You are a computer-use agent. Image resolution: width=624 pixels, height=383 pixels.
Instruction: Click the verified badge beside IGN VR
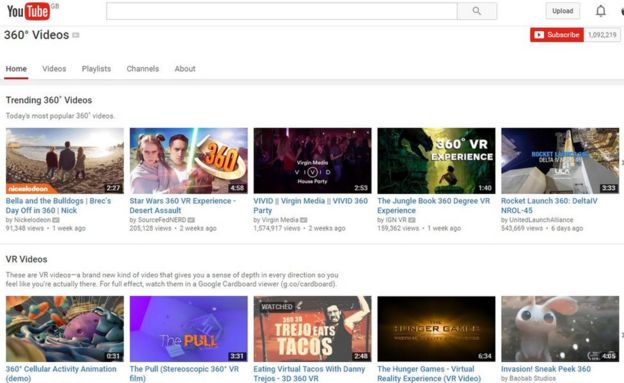pos(412,220)
